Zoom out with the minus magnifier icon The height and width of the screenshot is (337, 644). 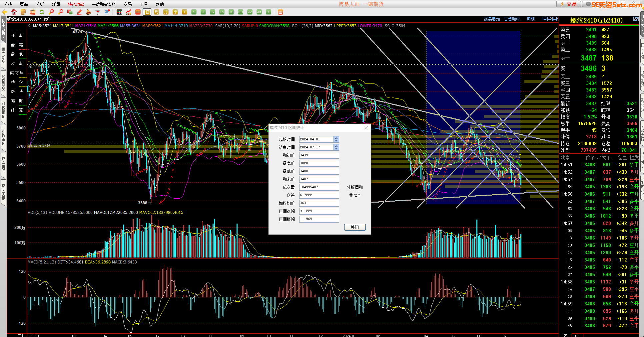click(x=61, y=12)
